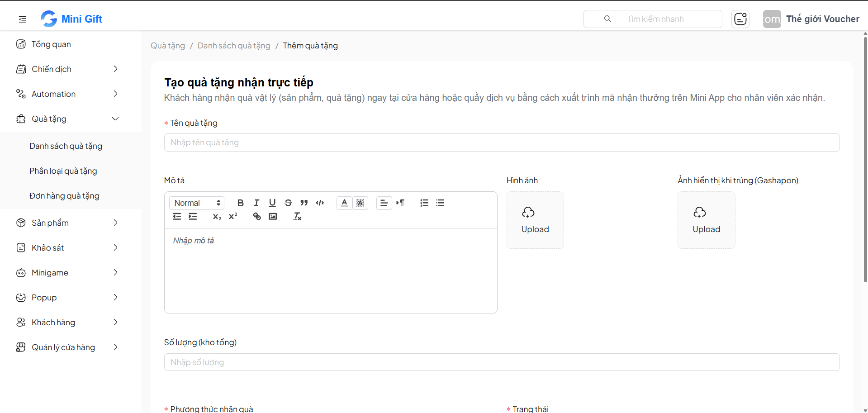Insert a bulleted list
The height and width of the screenshot is (413, 868).
(440, 203)
